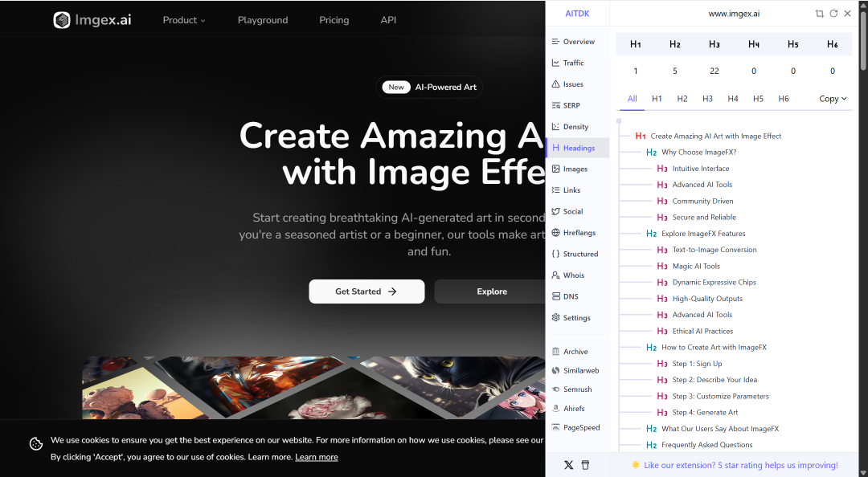Select 'Text-to-Image Conversion' heading row

click(x=707, y=250)
